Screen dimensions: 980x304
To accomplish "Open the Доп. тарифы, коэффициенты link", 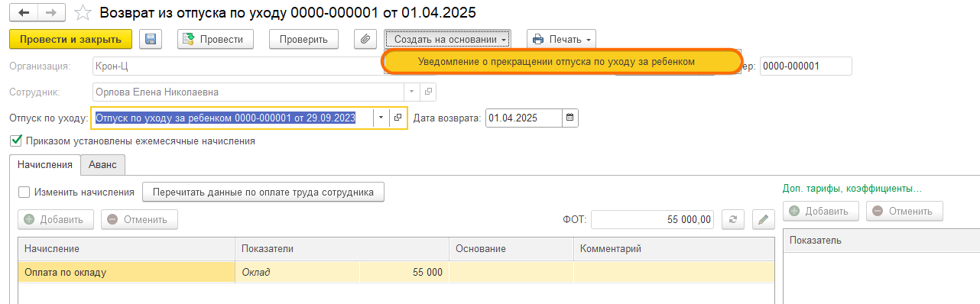I will (x=852, y=189).
